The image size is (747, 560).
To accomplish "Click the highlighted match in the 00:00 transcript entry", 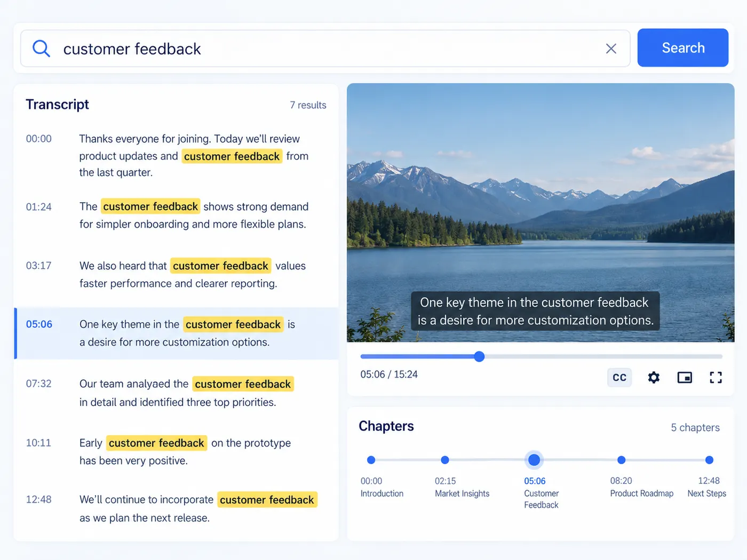I will click(232, 156).
